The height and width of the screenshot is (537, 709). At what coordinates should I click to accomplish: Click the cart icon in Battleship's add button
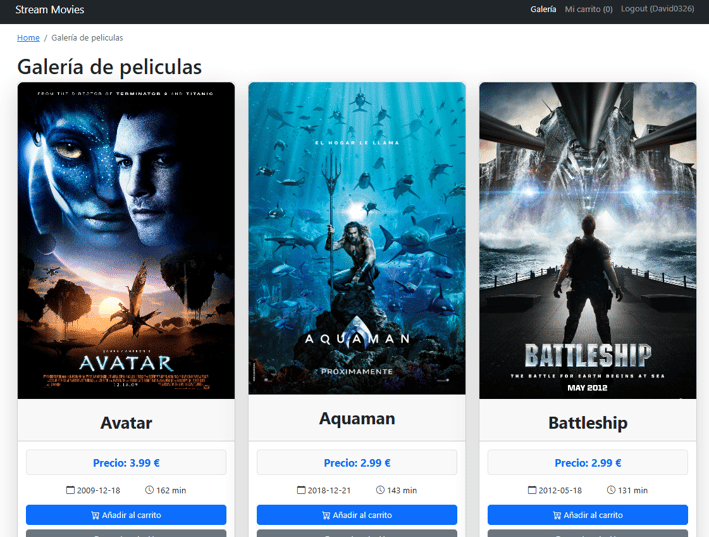click(x=557, y=515)
